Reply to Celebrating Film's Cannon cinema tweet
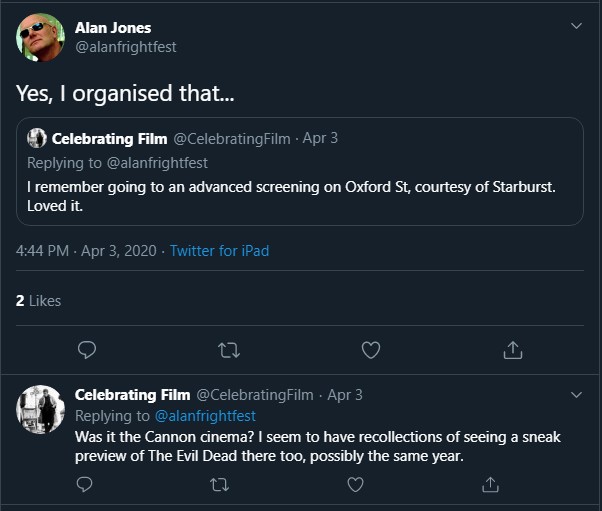This screenshot has height=511, width=602. coord(86,484)
